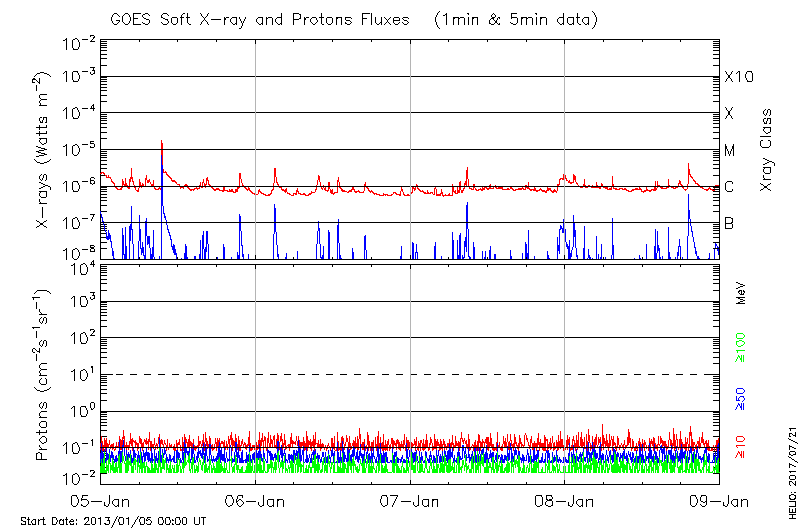Click the 'Xray Class' vertical axis title
800x530 pixels.
[x=767, y=150]
